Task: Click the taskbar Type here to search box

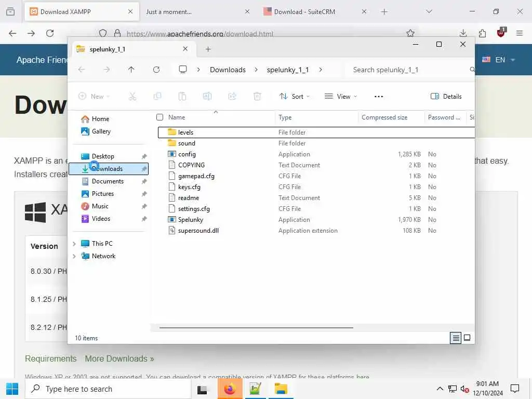Action: click(108, 389)
